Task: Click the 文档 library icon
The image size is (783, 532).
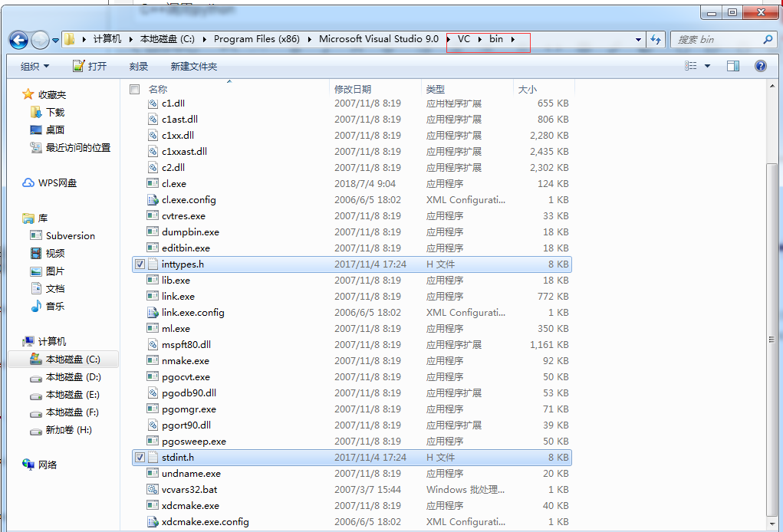Action: [36, 288]
